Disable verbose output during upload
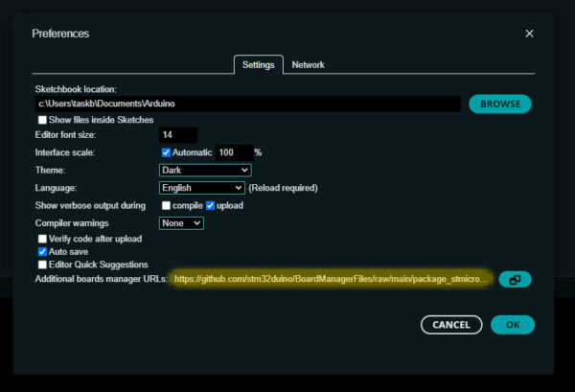 click(x=211, y=205)
